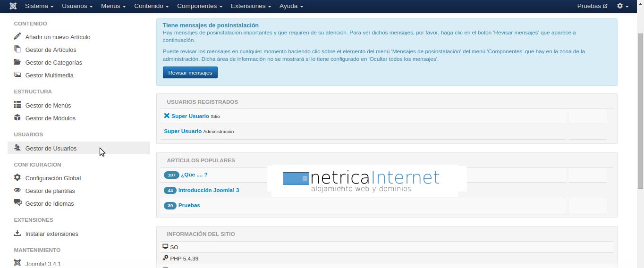Click the Tiene mensajes de posinstalación heading

211,25
